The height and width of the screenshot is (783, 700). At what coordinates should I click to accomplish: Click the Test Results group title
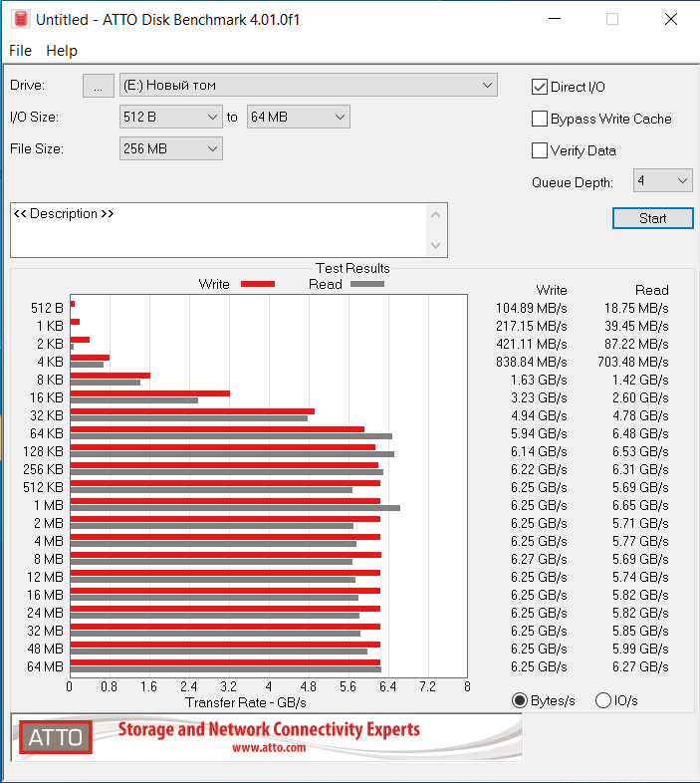(352, 268)
